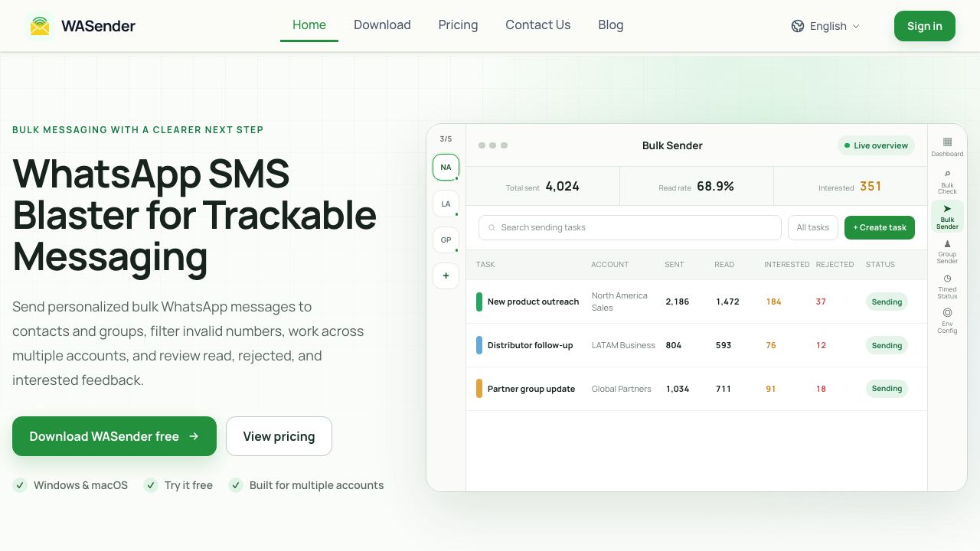Click the sent count 804
The image size is (980, 551).
[x=673, y=345]
